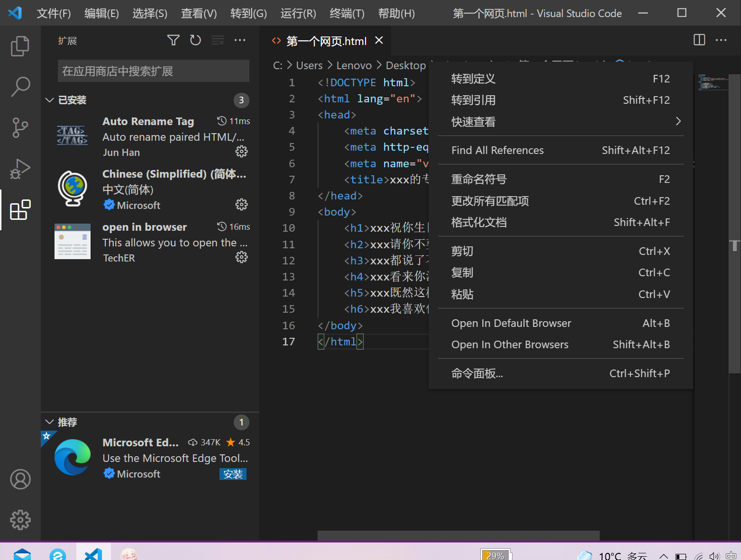Open Microsoft Edge Tools recommended entry
The width and height of the screenshot is (741, 560).
point(150,458)
